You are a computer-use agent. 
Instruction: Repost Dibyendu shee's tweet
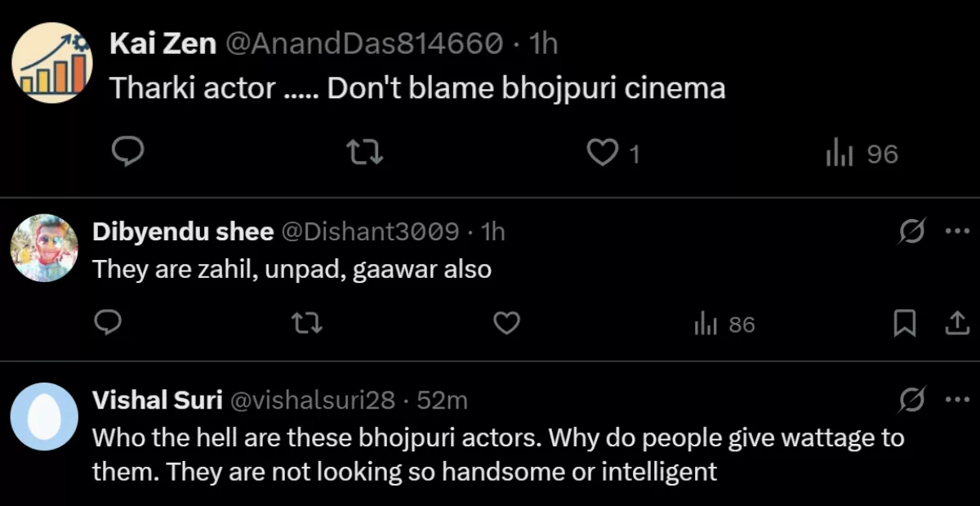coord(308,325)
